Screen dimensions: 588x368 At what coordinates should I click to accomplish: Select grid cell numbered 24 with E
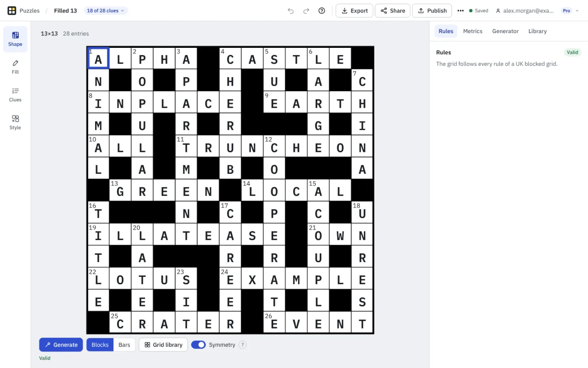click(230, 278)
